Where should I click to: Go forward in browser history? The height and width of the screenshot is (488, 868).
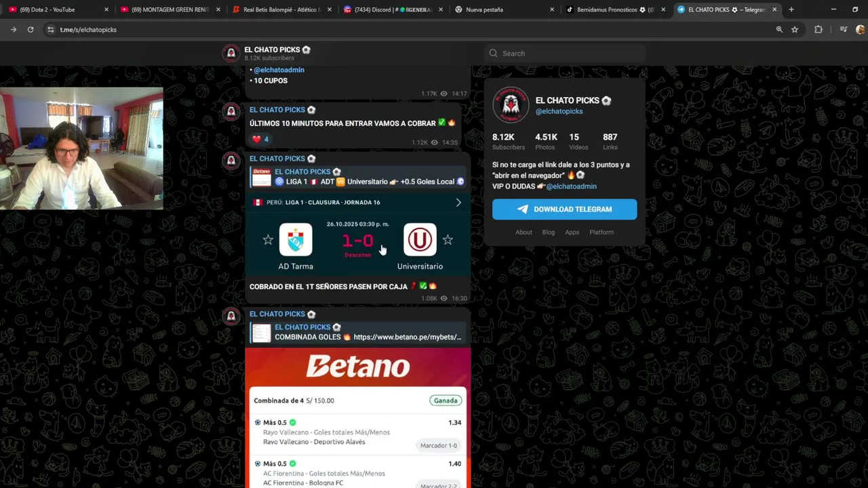(x=14, y=30)
